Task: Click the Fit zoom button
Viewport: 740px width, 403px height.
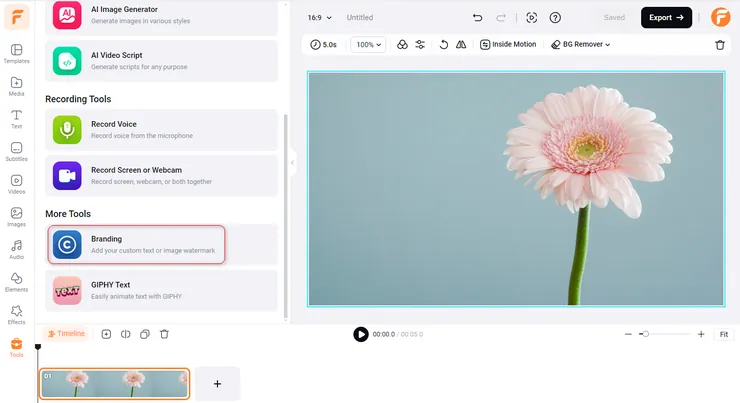Action: (x=723, y=334)
